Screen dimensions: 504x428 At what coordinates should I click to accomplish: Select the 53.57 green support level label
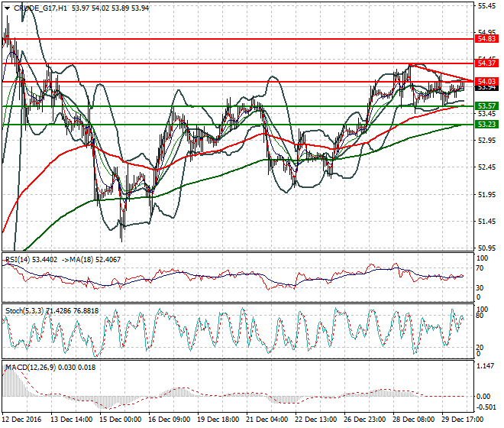click(486, 106)
